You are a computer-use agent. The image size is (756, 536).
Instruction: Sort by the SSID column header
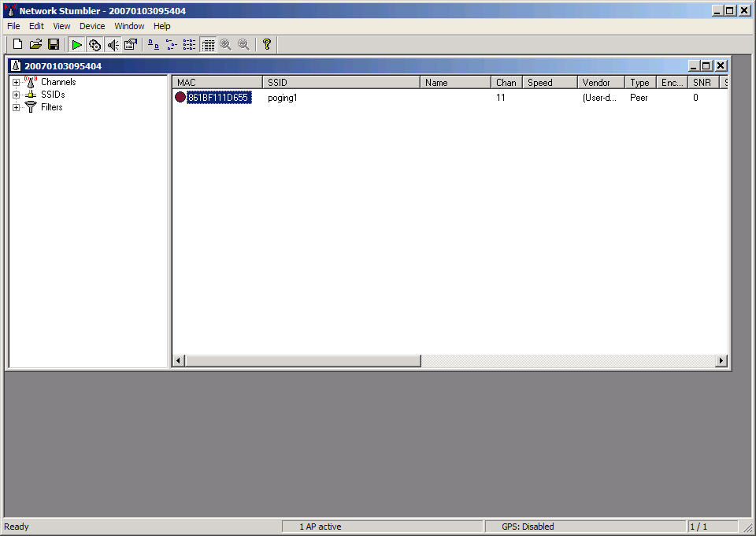341,83
